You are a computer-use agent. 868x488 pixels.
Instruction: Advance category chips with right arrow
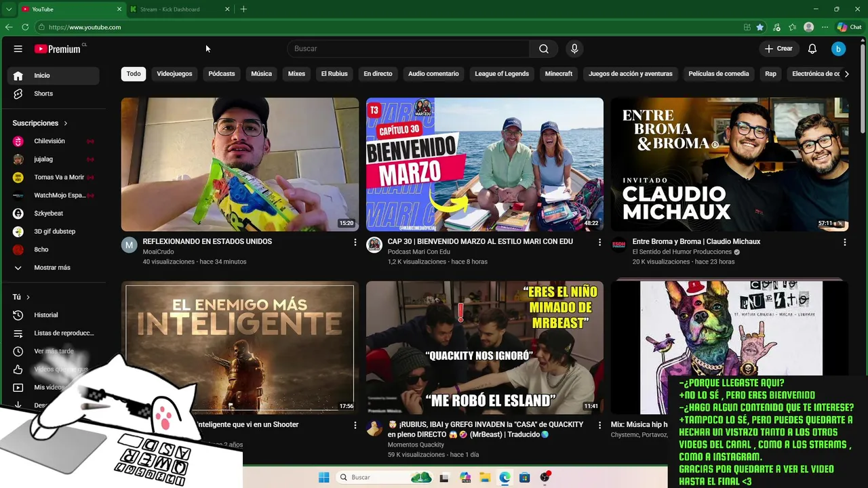pyautogui.click(x=846, y=74)
